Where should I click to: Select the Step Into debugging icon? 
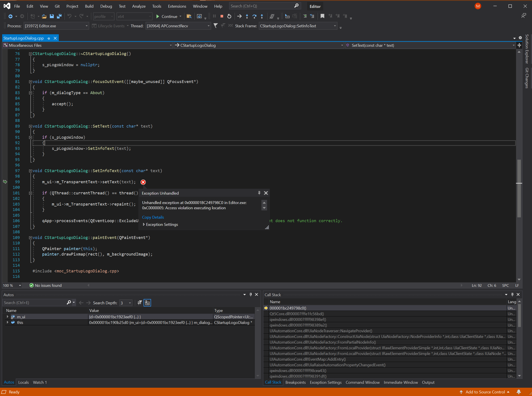pyautogui.click(x=247, y=16)
